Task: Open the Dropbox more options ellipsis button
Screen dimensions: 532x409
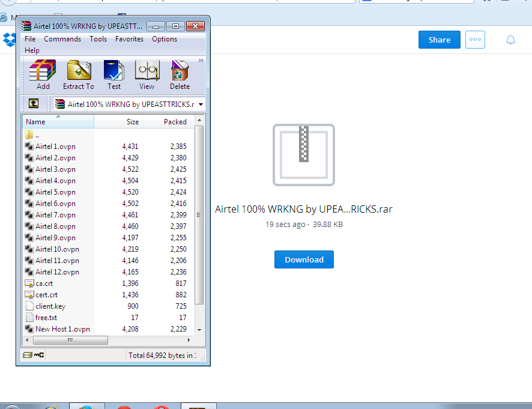Action: tap(475, 40)
